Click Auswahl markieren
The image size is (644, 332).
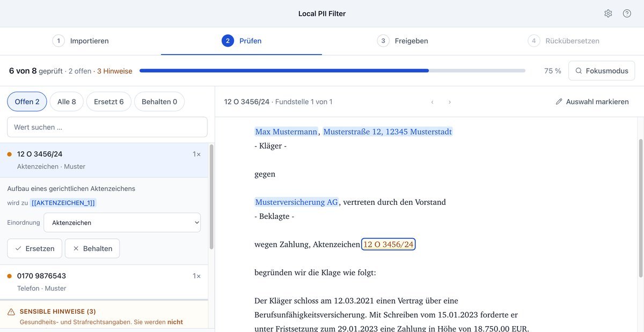click(592, 102)
